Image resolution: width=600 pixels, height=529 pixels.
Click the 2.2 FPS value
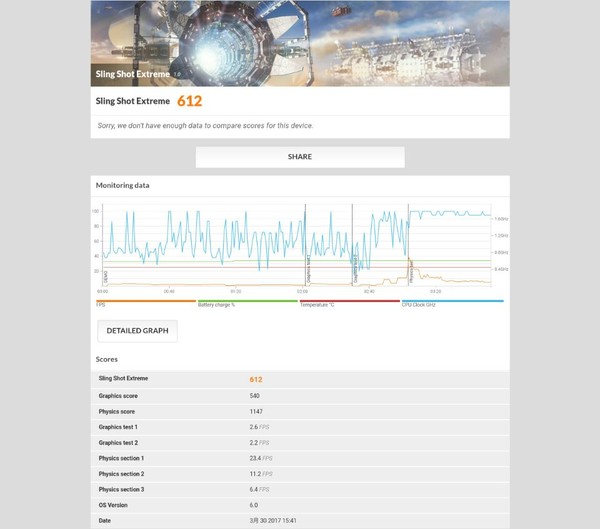(259, 442)
